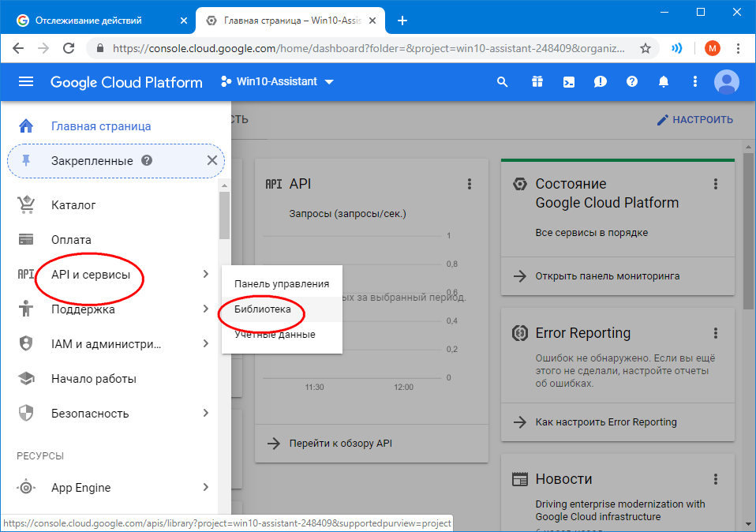Choose Учетные данные in the submenu
This screenshot has width=756, height=532.
(x=275, y=335)
